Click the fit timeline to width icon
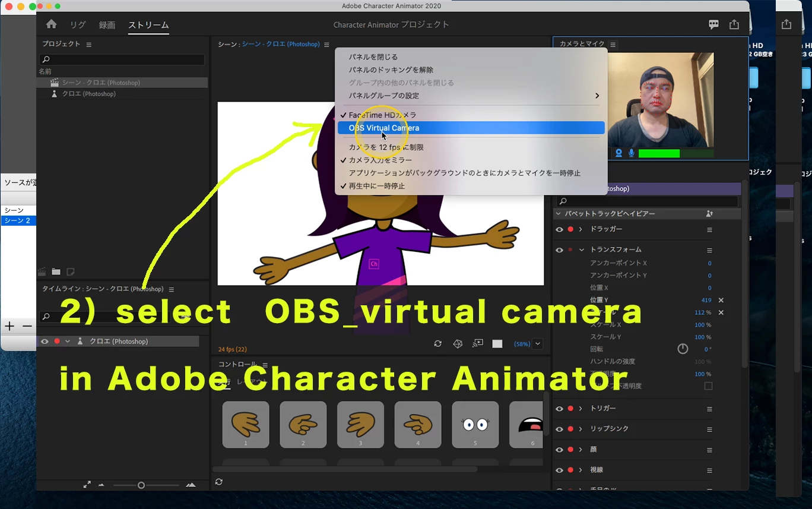The image size is (812, 509). (87, 485)
